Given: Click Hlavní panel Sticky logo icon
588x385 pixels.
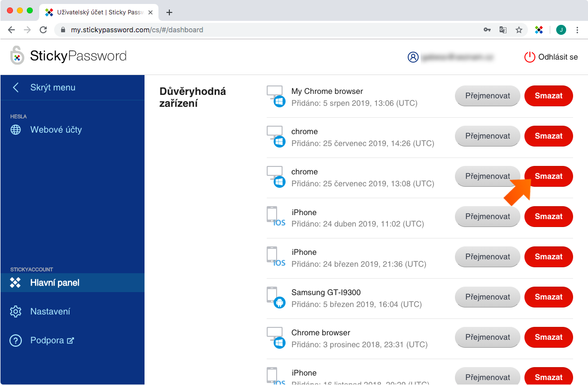Looking at the screenshot, I should pos(15,283).
